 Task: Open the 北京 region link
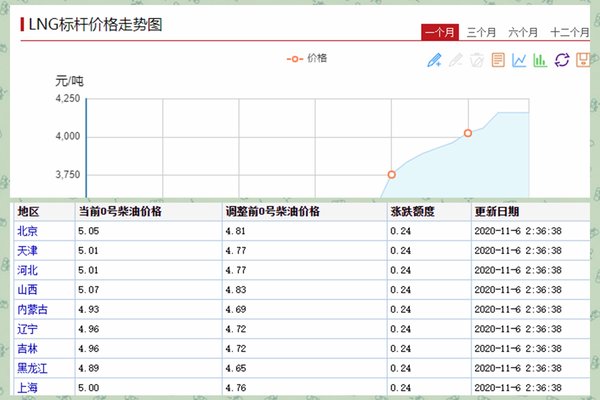click(x=28, y=231)
